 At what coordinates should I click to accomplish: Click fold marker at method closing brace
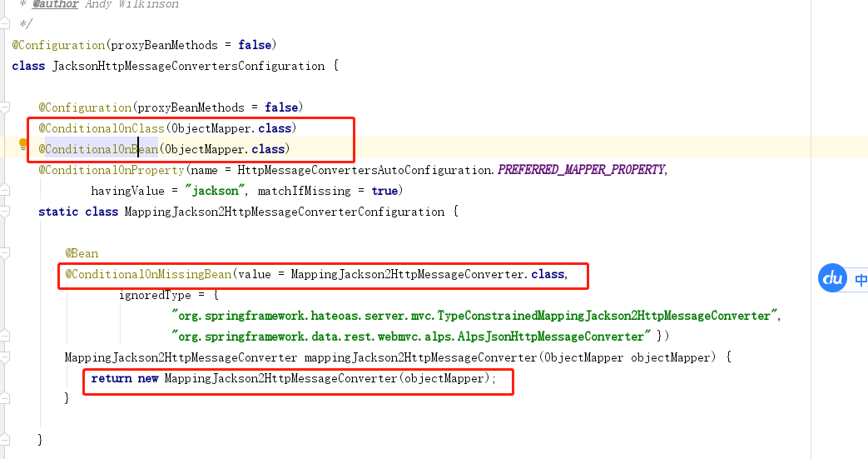click(5, 398)
